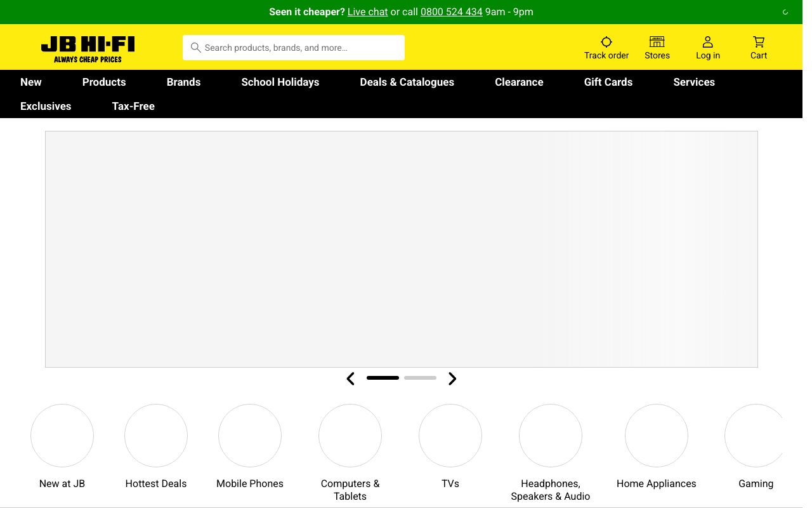Open the New menu

click(31, 82)
